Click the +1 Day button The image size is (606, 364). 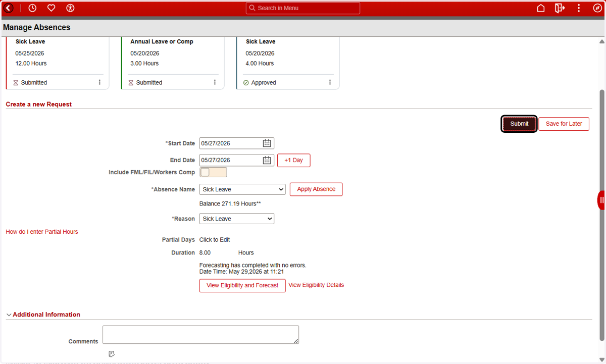[293, 160]
